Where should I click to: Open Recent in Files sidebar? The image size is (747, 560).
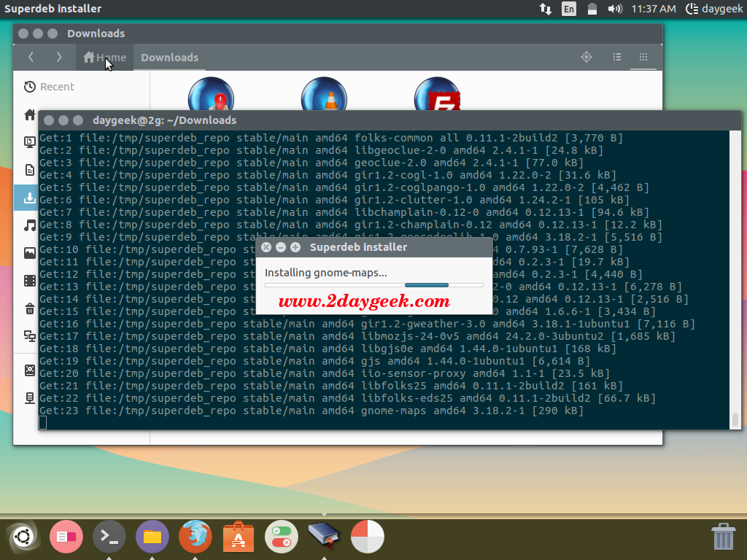point(49,87)
